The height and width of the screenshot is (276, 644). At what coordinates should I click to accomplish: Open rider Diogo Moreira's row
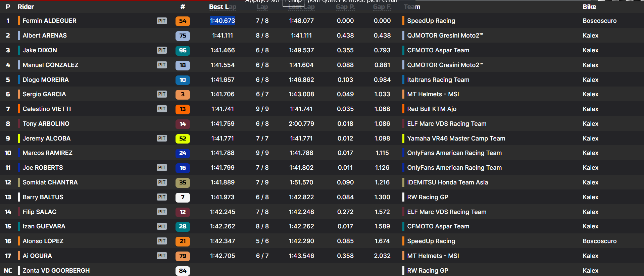click(46, 80)
